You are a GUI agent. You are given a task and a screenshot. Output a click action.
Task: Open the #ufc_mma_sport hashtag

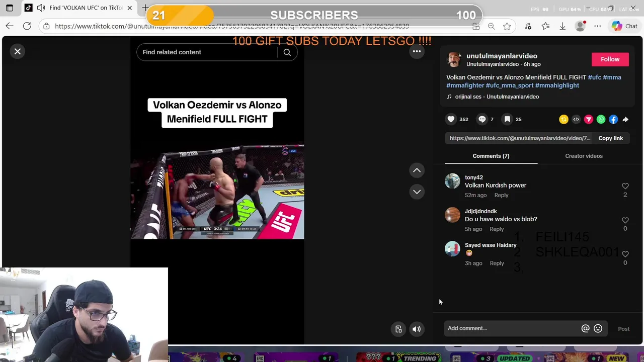point(509,85)
